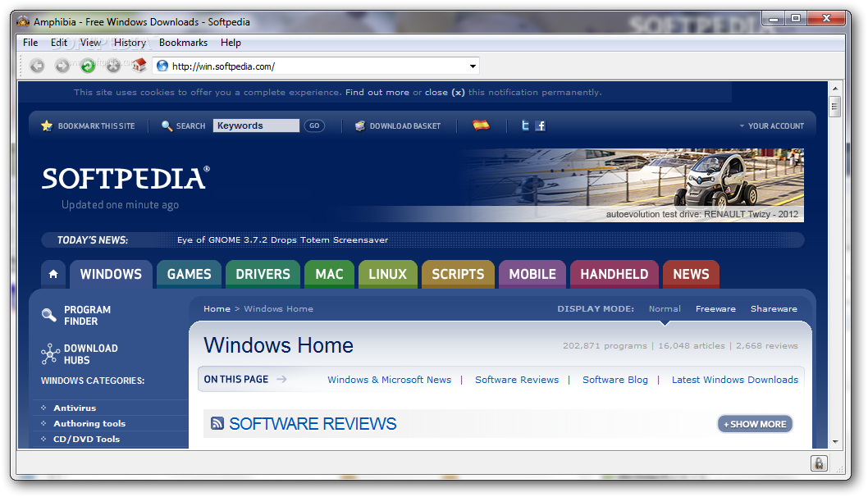Viewport: 868px width, 497px height.
Task: Select the Shareware display mode
Action: coord(774,309)
